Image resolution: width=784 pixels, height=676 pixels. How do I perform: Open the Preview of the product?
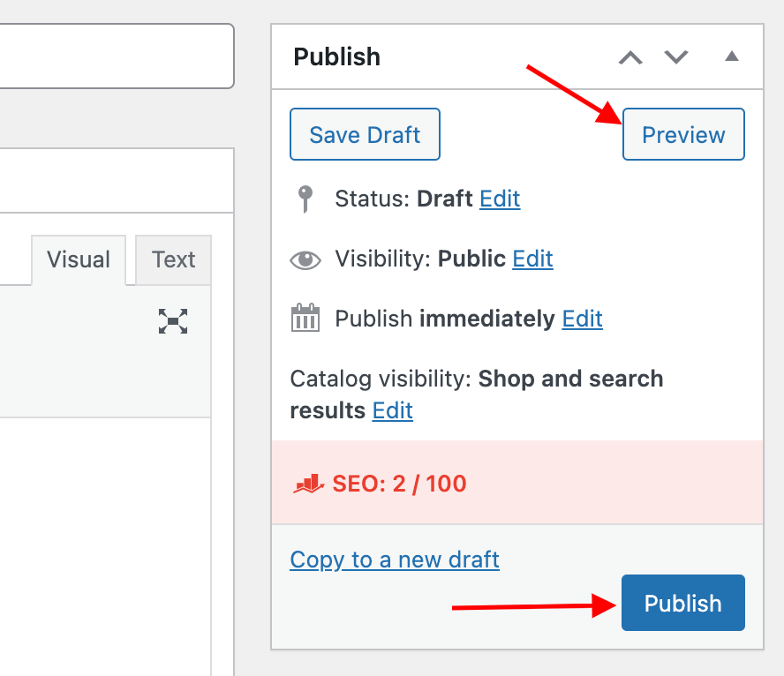pos(683,135)
